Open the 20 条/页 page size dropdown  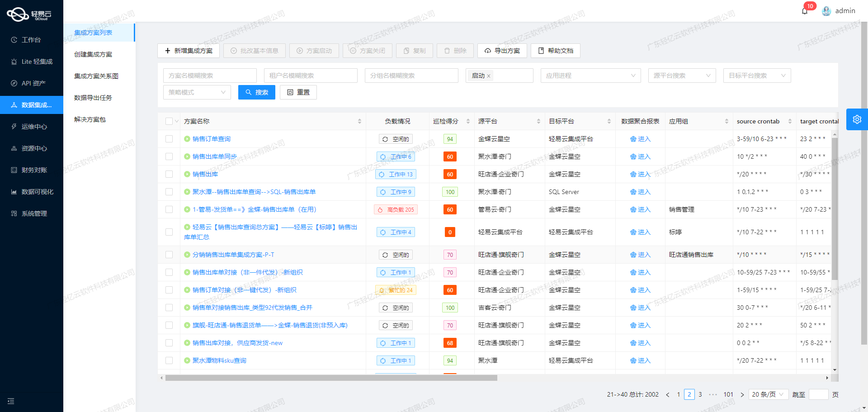coord(769,395)
